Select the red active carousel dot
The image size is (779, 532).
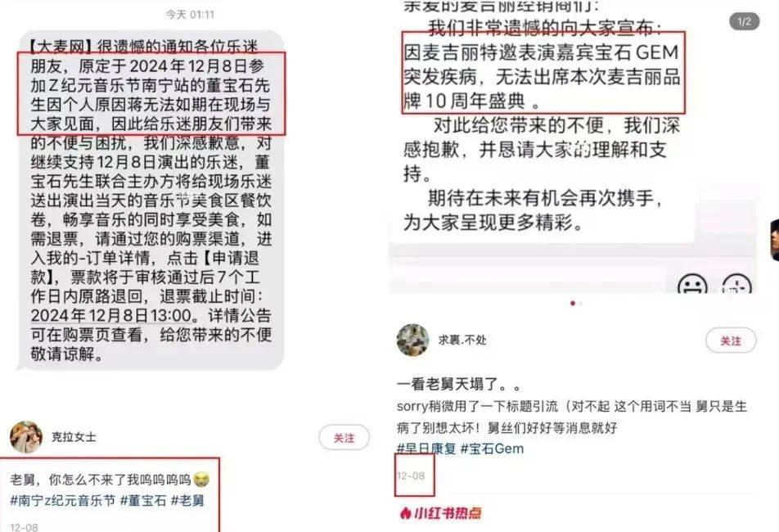(x=573, y=303)
